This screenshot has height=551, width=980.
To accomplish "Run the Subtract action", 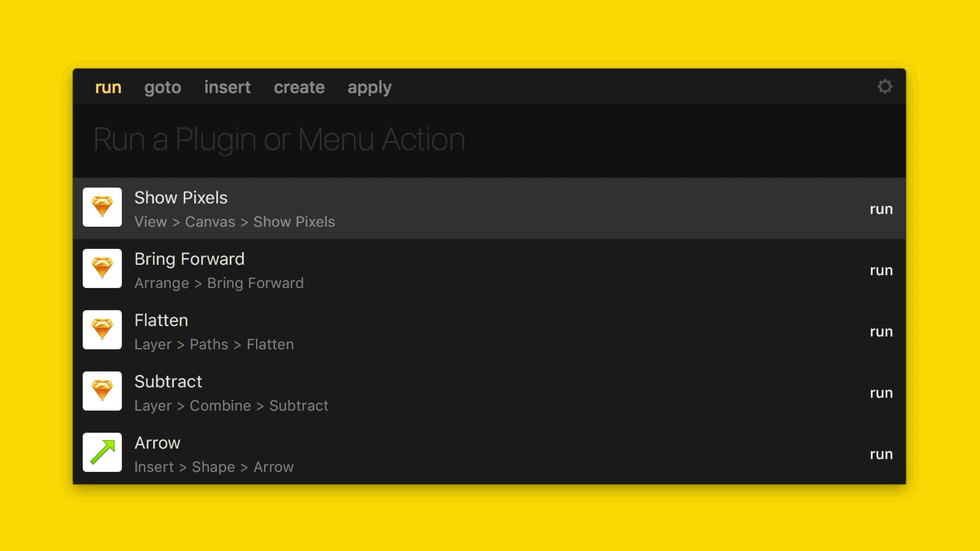I will click(x=881, y=393).
